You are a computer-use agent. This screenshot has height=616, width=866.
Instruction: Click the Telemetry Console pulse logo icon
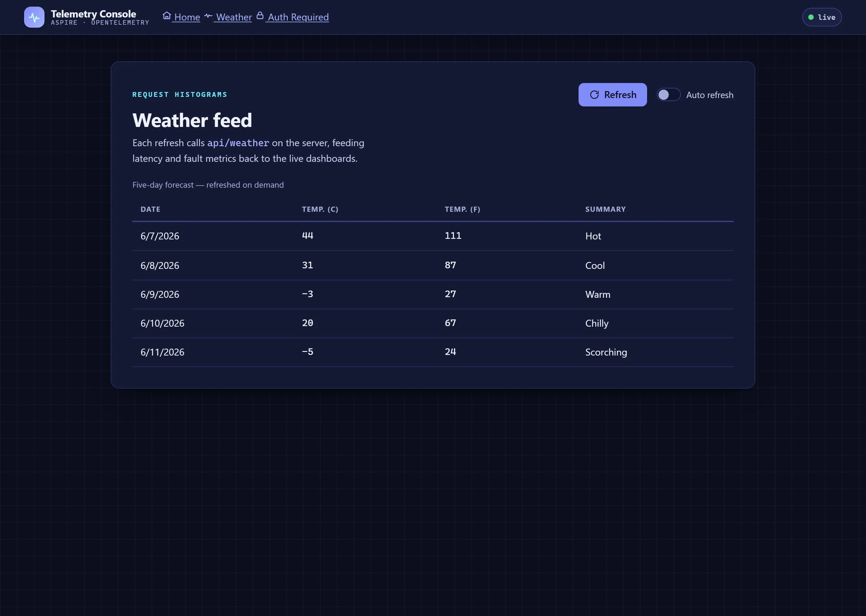[x=34, y=17]
